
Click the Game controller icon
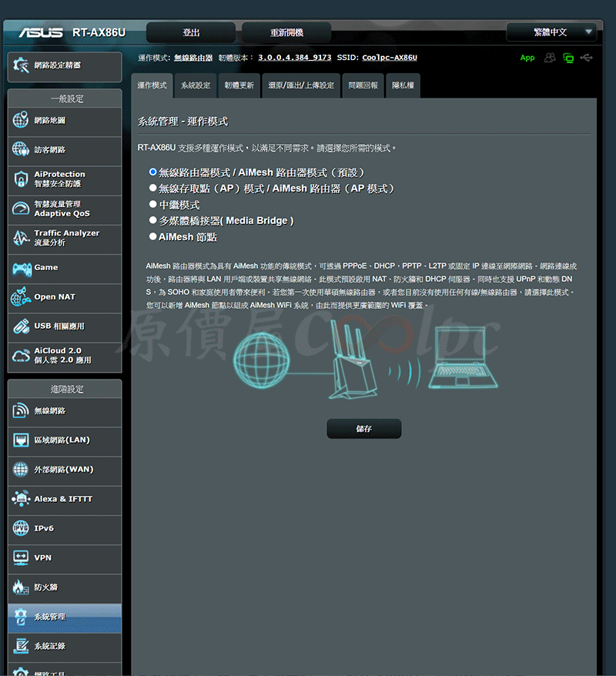(22, 268)
